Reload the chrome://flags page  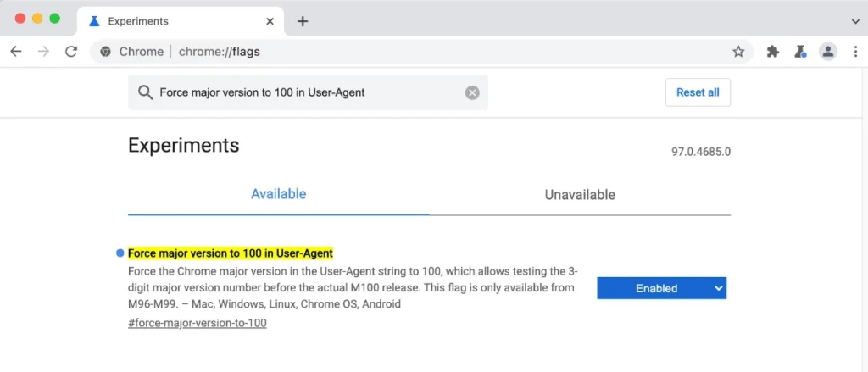(x=71, y=52)
